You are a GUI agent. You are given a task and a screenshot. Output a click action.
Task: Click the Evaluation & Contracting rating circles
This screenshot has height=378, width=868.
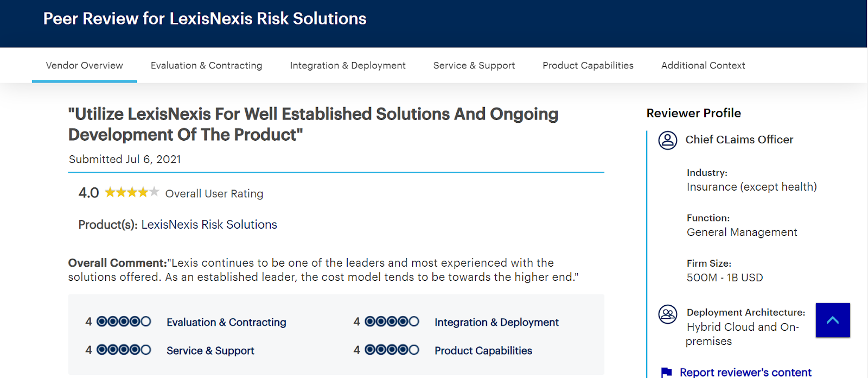pos(124,322)
